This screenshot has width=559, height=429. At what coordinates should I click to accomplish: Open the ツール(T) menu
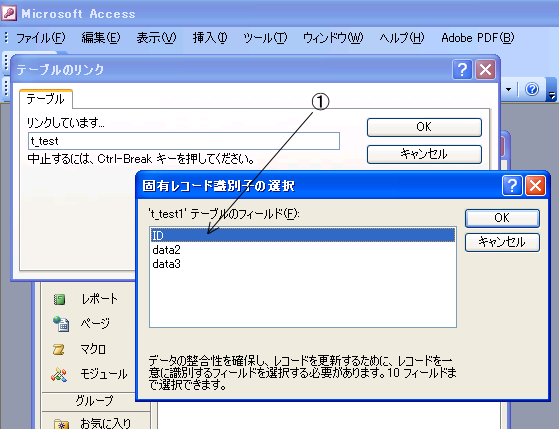(x=265, y=38)
